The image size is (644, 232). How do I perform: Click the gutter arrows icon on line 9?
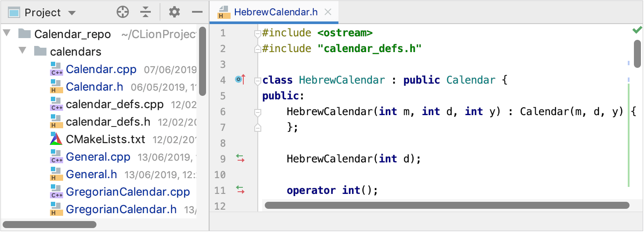click(x=240, y=158)
